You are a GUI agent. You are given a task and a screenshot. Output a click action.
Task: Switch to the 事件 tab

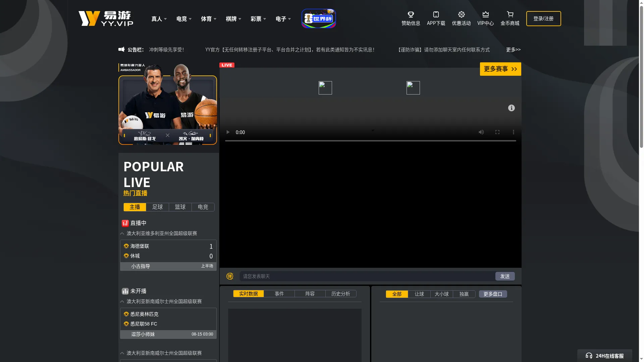point(279,294)
